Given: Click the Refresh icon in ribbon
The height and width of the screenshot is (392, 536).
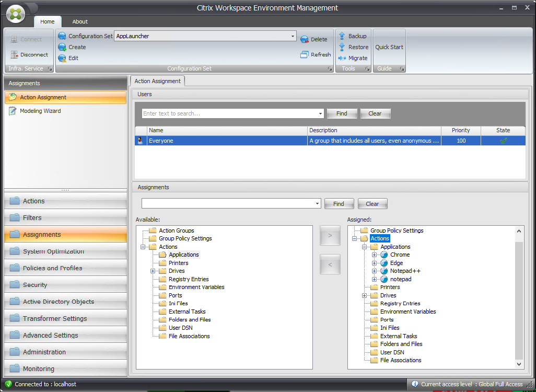Looking at the screenshot, I should (305, 54).
